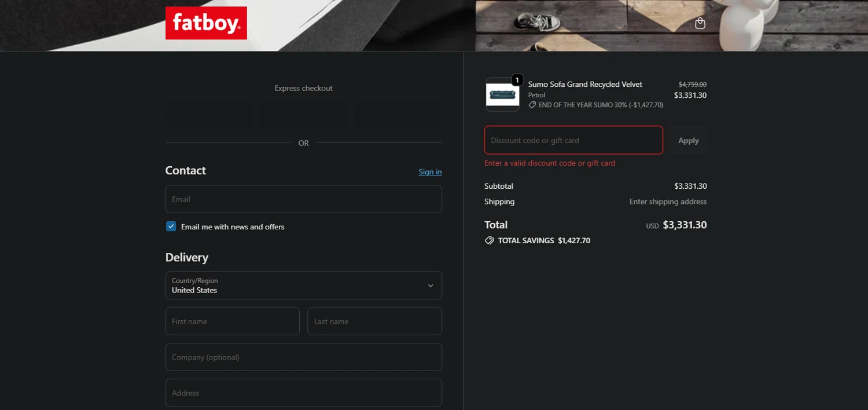The width and height of the screenshot is (868, 410).
Task: Click the struck-through $4,759.00 price
Action: point(693,85)
